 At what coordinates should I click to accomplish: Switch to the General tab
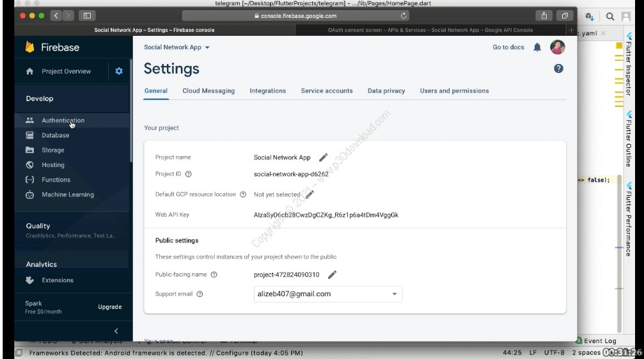(x=155, y=91)
